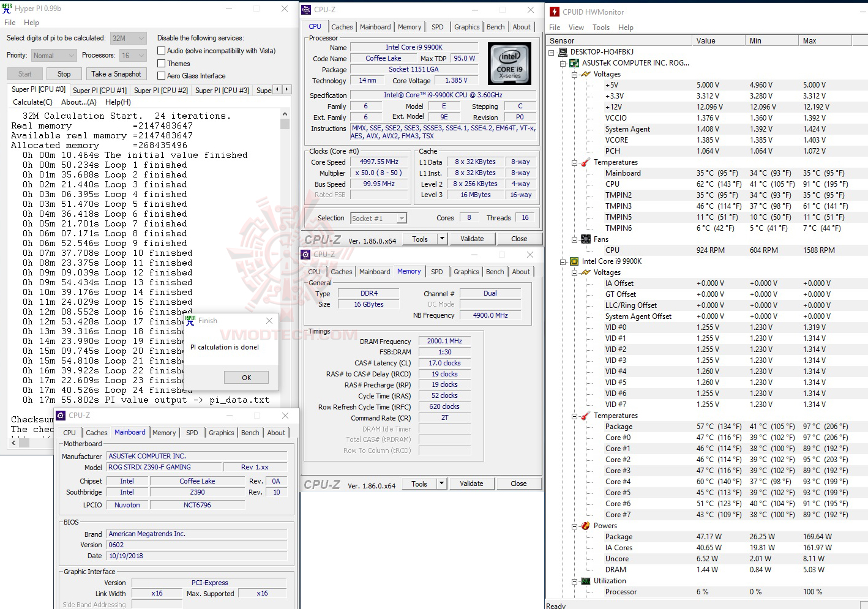Select the chip icon beside Intel Core i9 9900K
This screenshot has height=609, width=868.
tap(574, 261)
